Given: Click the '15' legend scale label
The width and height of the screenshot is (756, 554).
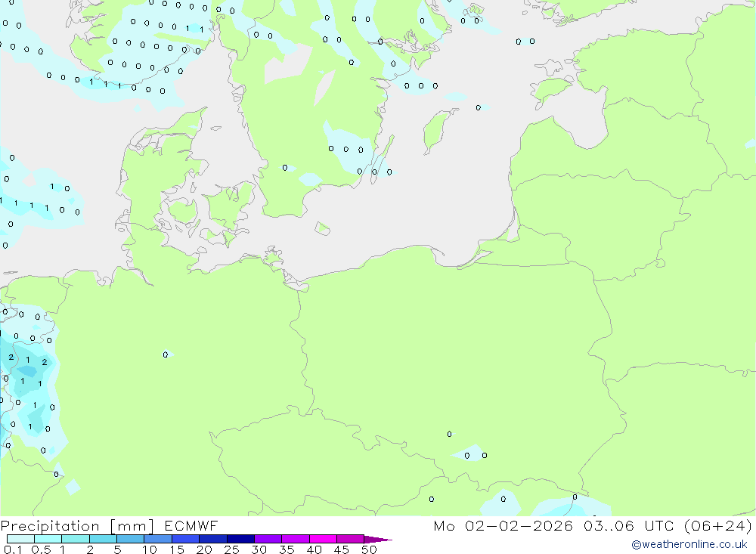Looking at the screenshot, I should click(x=177, y=549).
